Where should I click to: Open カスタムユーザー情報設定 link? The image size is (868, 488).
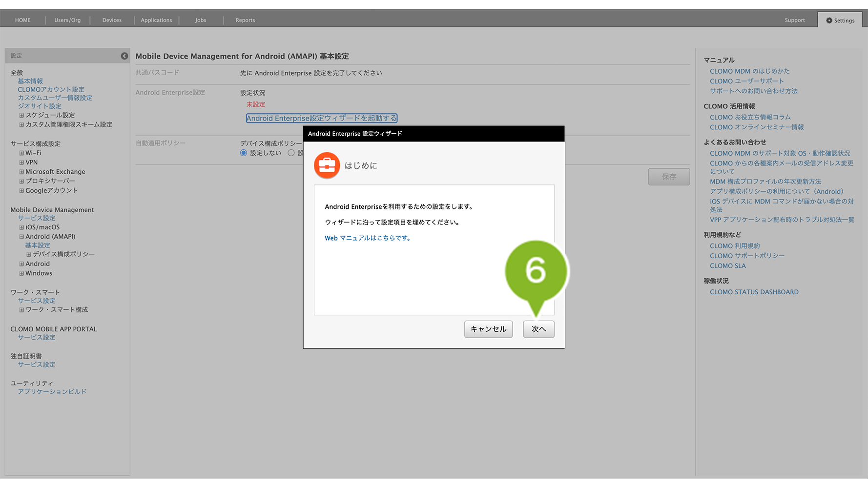click(x=55, y=98)
